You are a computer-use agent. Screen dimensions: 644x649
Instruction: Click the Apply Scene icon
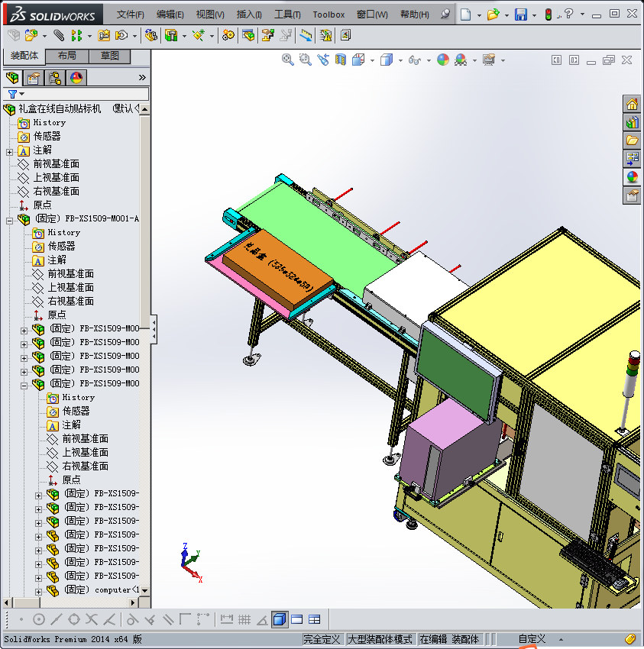(x=461, y=60)
